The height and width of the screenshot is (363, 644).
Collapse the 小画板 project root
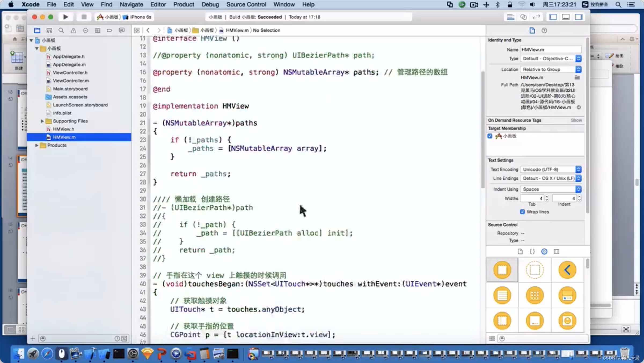(31, 40)
